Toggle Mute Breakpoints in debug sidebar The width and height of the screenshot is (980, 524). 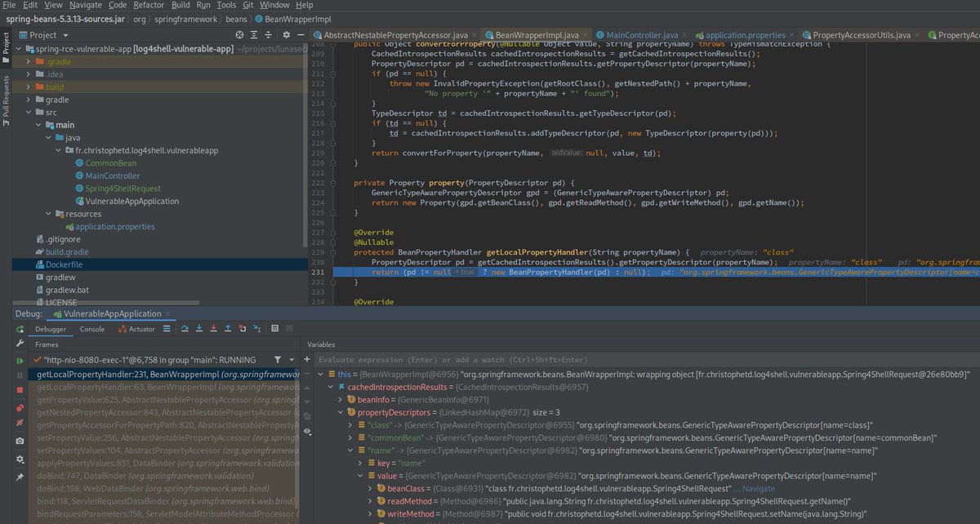[x=20, y=423]
